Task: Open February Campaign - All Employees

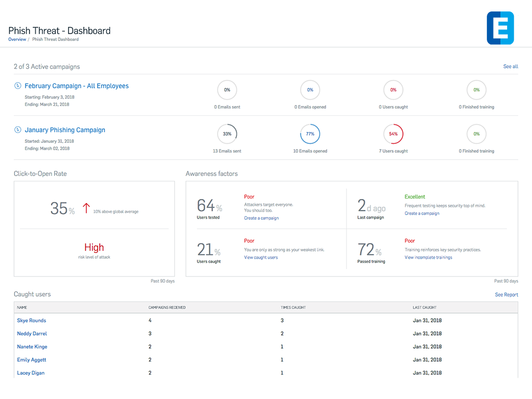Action: (76, 86)
